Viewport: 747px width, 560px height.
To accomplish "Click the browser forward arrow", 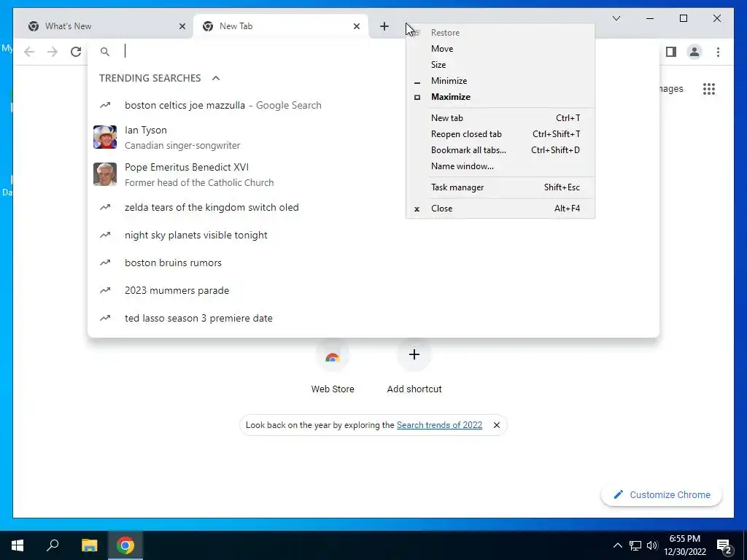I will coord(53,52).
